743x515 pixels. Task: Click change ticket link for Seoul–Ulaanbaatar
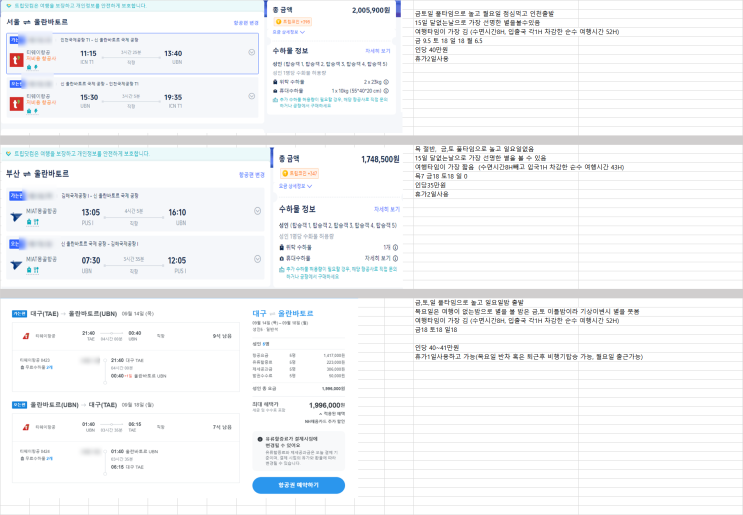pos(246,23)
